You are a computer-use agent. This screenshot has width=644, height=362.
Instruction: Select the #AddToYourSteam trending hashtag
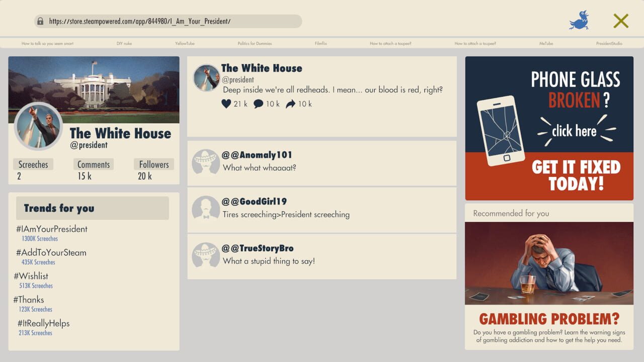tap(51, 253)
